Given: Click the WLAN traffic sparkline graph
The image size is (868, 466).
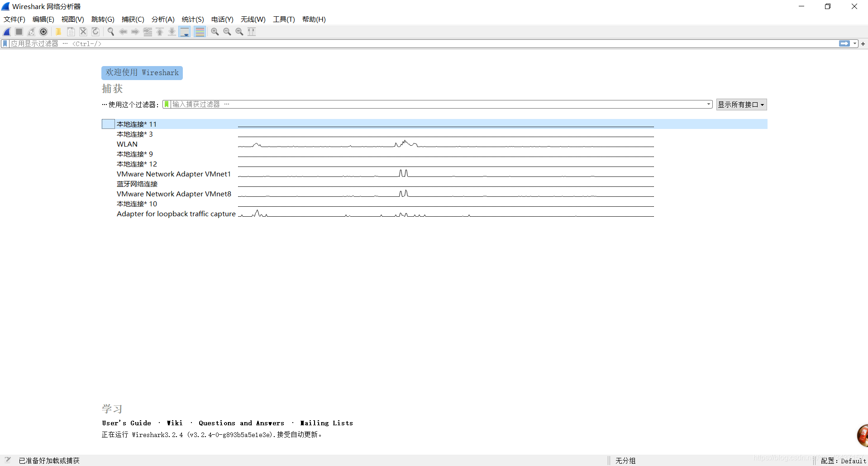Looking at the screenshot, I should pos(446,144).
